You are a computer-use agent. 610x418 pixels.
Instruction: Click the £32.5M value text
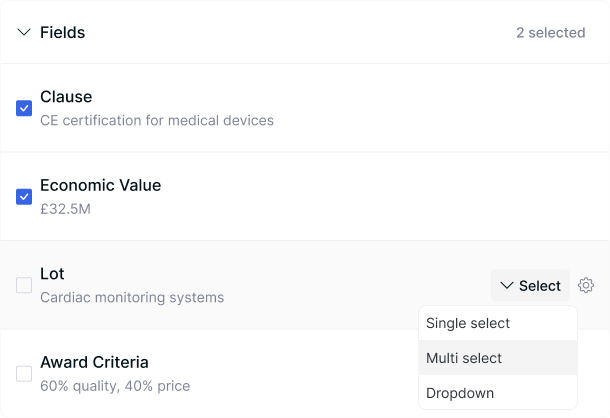(x=65, y=209)
